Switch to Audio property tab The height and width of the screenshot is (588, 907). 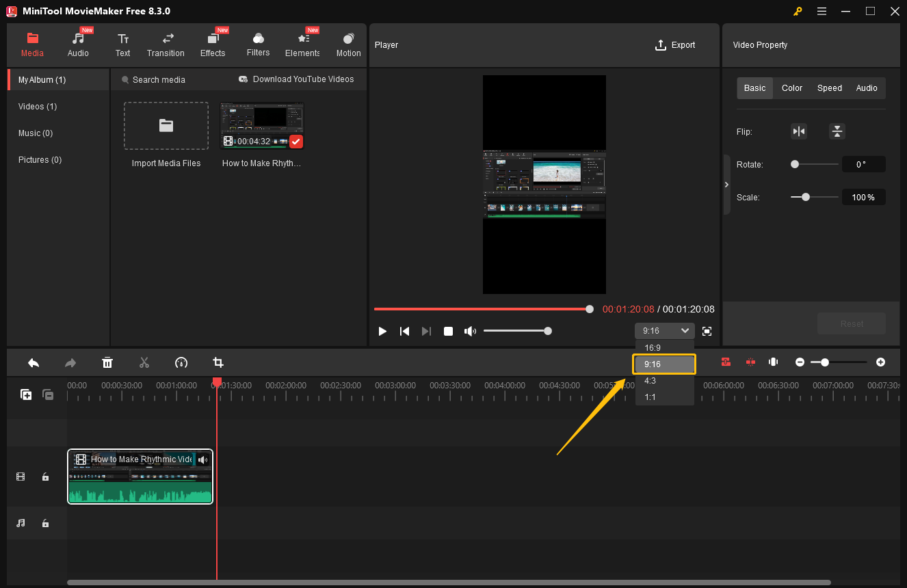[x=867, y=88]
